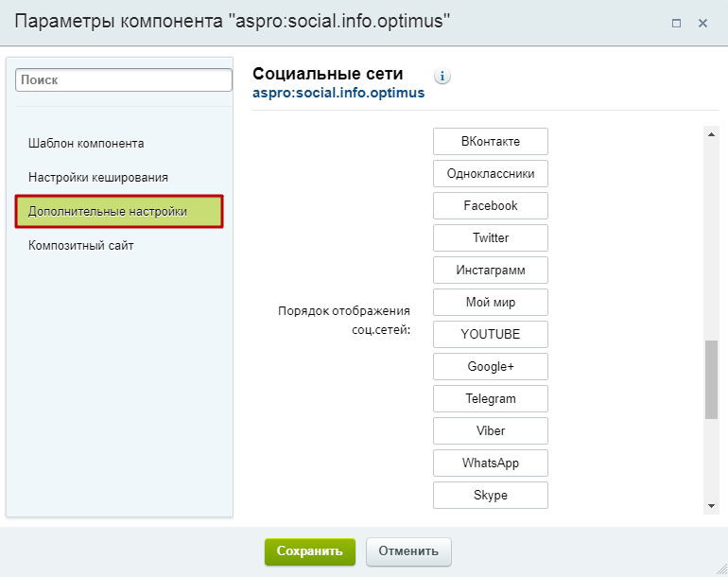Viewport: 728px width, 577px height.
Task: Close the component parameters dialog
Action: click(702, 23)
